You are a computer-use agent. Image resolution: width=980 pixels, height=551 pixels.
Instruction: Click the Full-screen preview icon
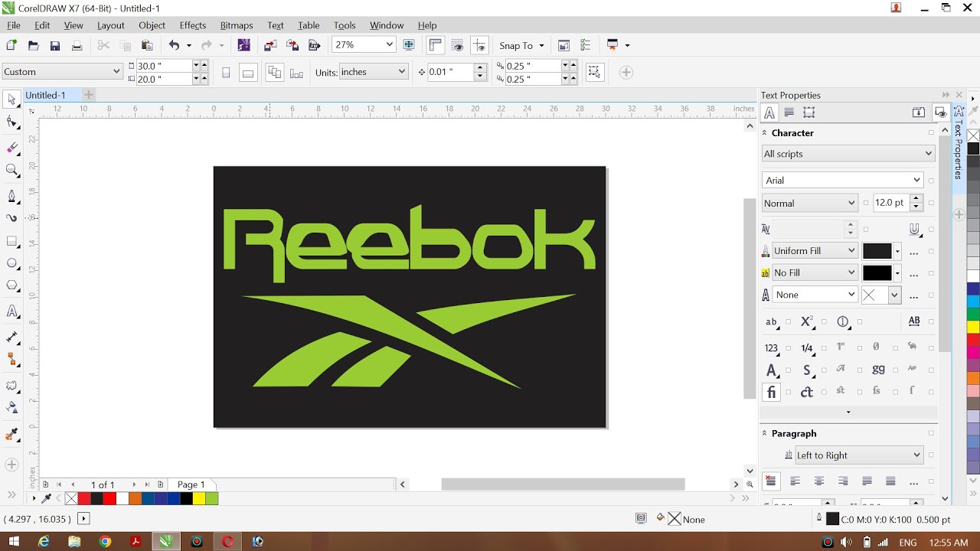click(409, 46)
